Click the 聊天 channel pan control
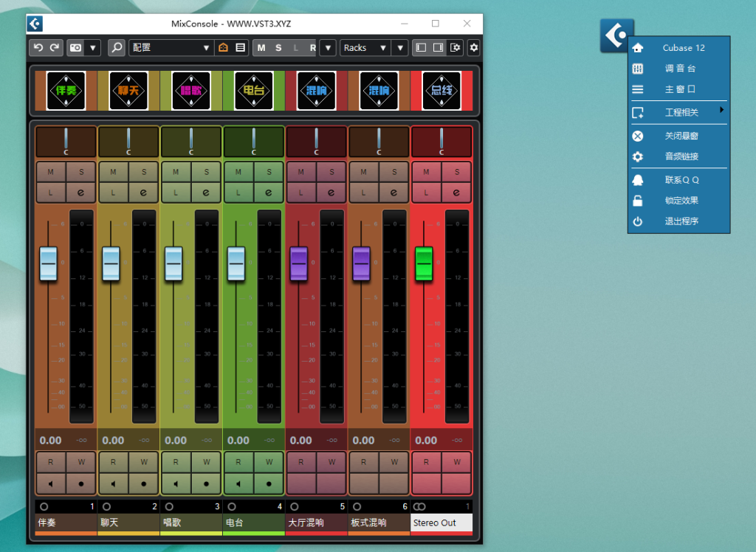 tap(128, 142)
